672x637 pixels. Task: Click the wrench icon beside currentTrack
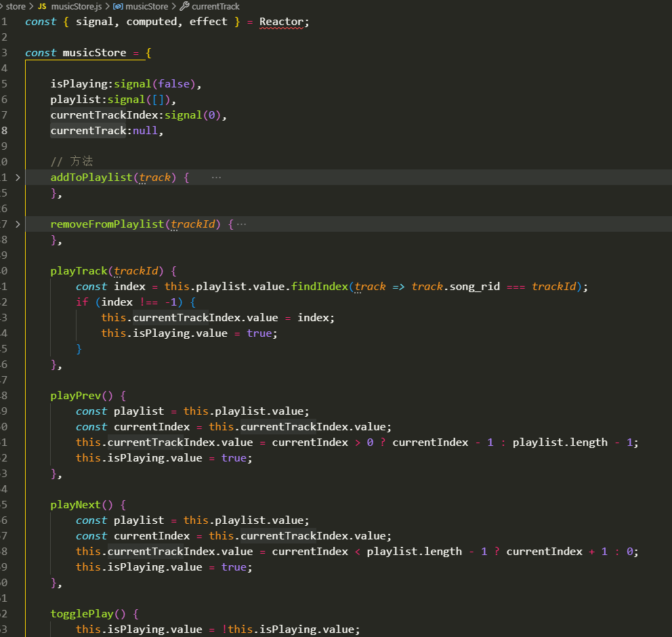coord(184,6)
